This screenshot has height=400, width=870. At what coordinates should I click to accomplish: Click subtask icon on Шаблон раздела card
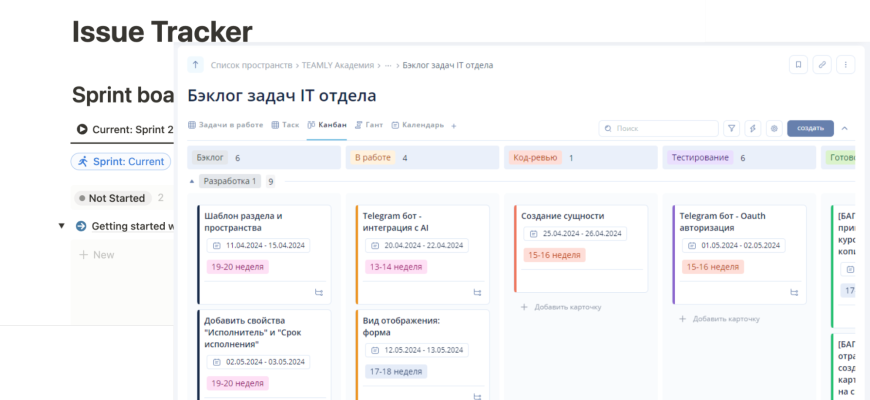(319, 292)
